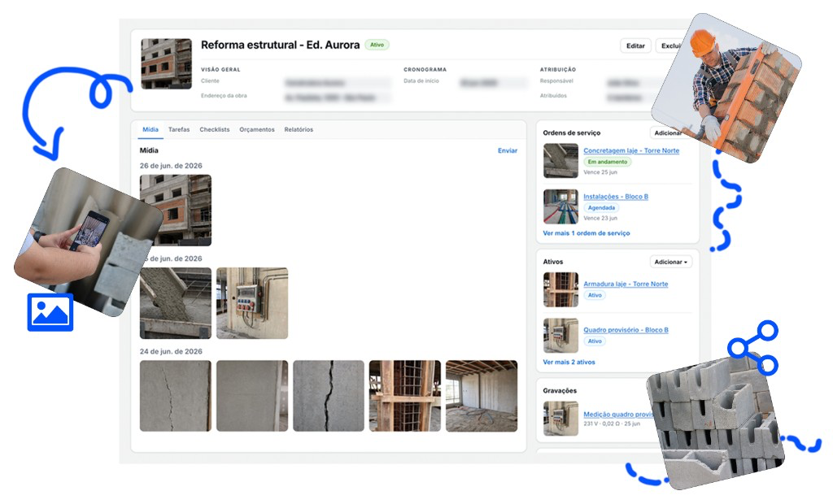Screen dimensions: 833x504
Task: Click the Armadura laje asset thumbnail
Action: coord(560,290)
